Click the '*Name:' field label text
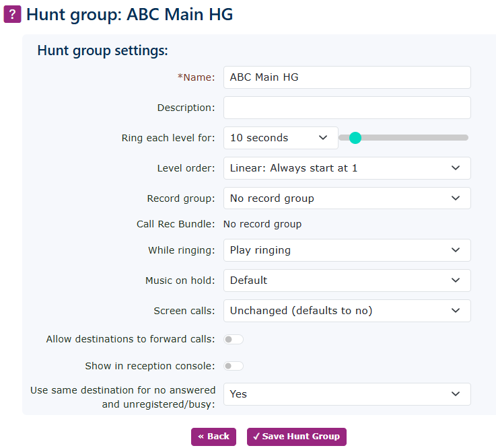Image resolution: width=496 pixels, height=448 pixels. click(196, 77)
